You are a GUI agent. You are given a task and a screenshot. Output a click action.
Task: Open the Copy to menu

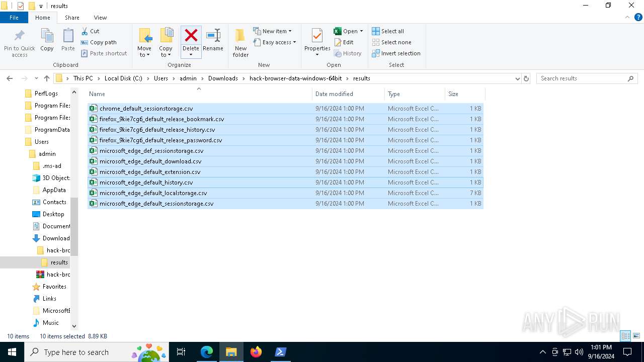(x=166, y=43)
